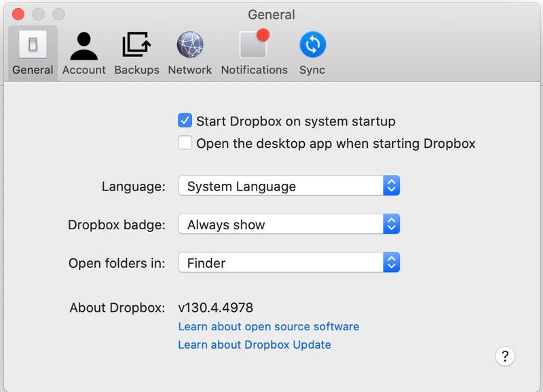Image resolution: width=543 pixels, height=392 pixels.
Task: Follow 'Learn about open source software' link
Action: click(268, 327)
